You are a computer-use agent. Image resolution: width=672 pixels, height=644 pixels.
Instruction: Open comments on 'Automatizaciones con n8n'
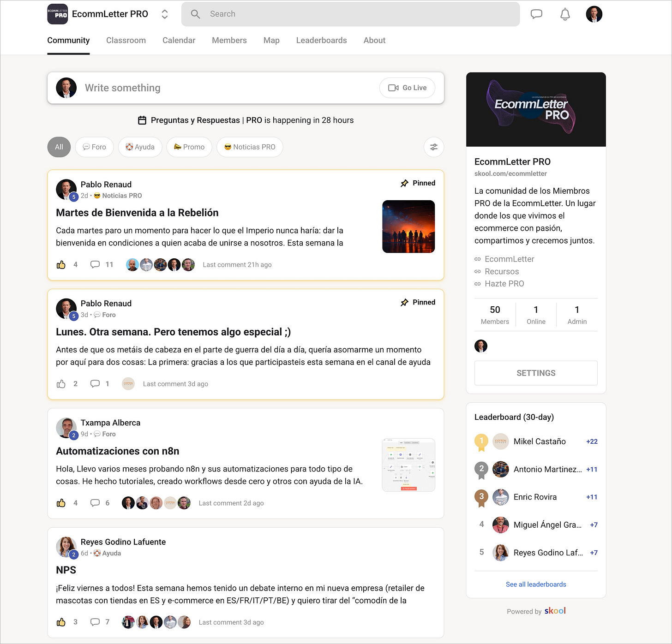(x=95, y=503)
